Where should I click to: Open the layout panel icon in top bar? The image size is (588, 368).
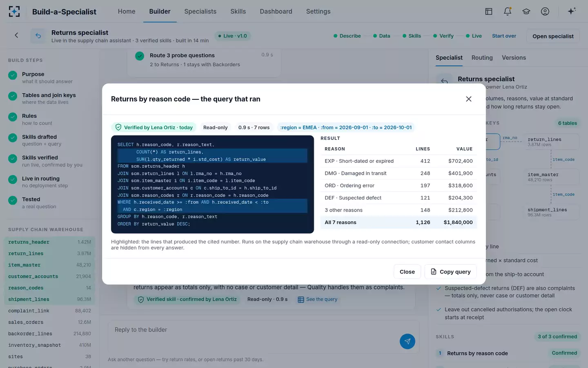click(x=489, y=11)
